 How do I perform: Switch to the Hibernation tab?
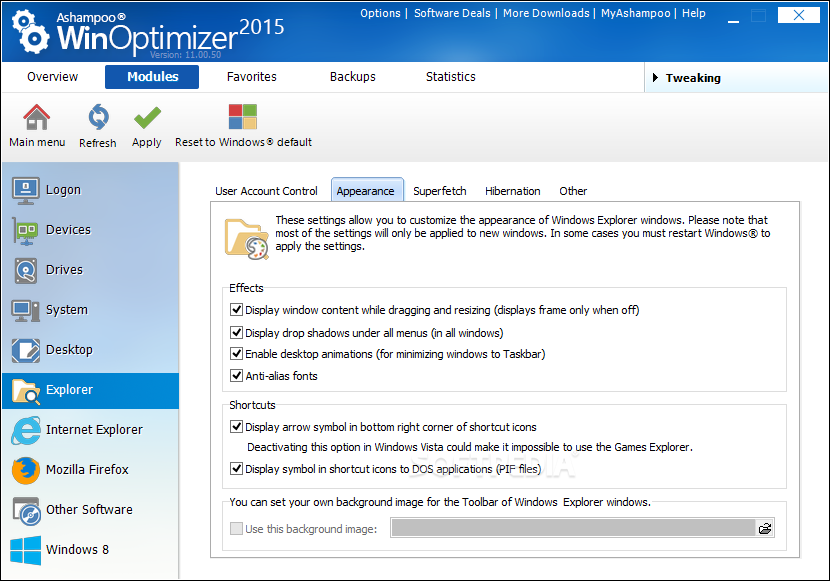tap(512, 191)
